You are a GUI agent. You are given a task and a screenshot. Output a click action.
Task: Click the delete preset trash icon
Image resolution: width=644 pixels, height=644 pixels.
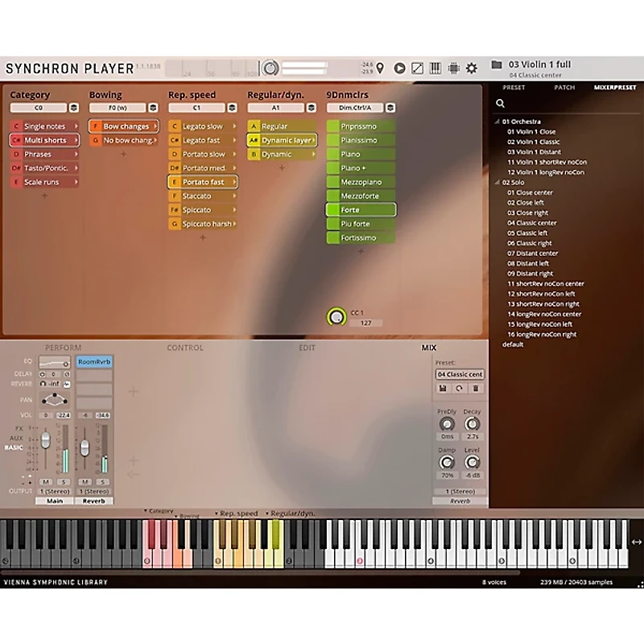pyautogui.click(x=476, y=388)
